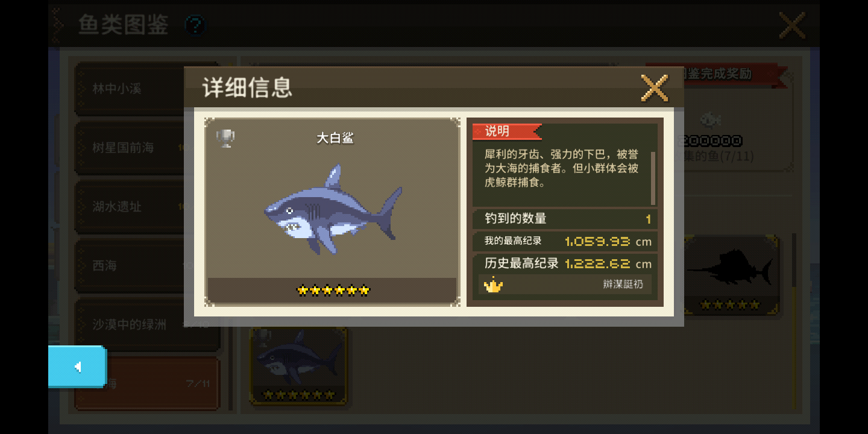
Task: Click the description panel scrollbar
Action: [x=653, y=178]
